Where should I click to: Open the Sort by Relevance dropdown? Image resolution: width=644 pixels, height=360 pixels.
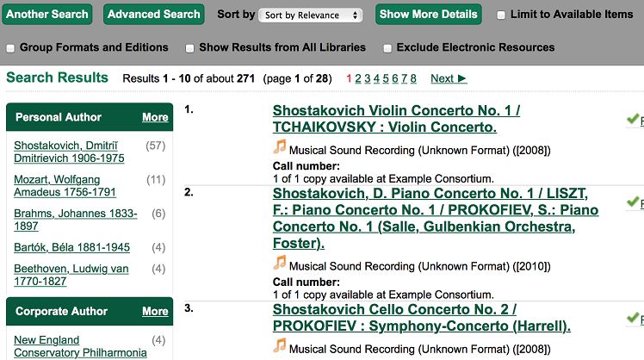pyautogui.click(x=311, y=16)
